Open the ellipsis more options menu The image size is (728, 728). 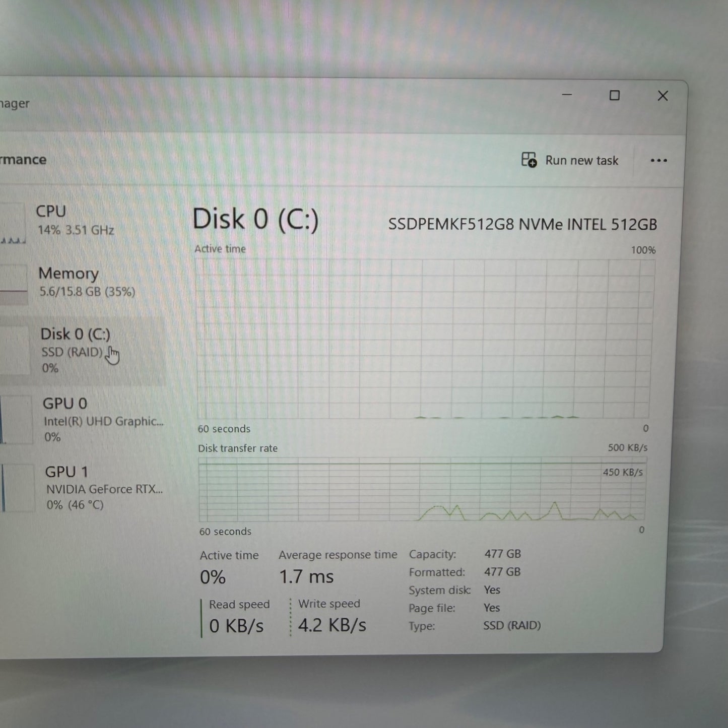click(659, 160)
